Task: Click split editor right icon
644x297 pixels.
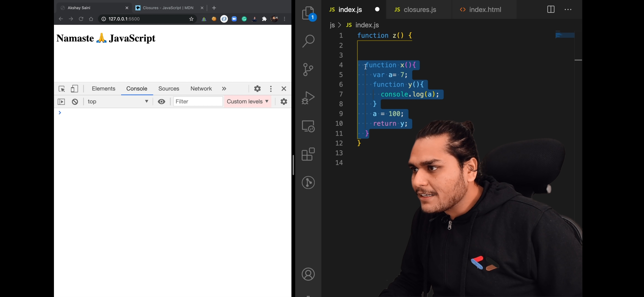Action: 551,9
